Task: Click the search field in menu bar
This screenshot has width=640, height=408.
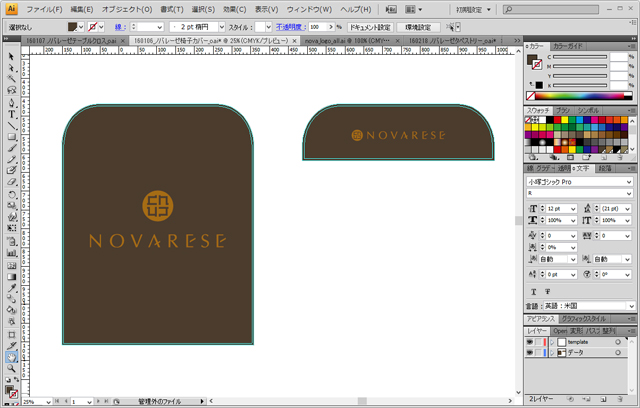Action: point(551,9)
